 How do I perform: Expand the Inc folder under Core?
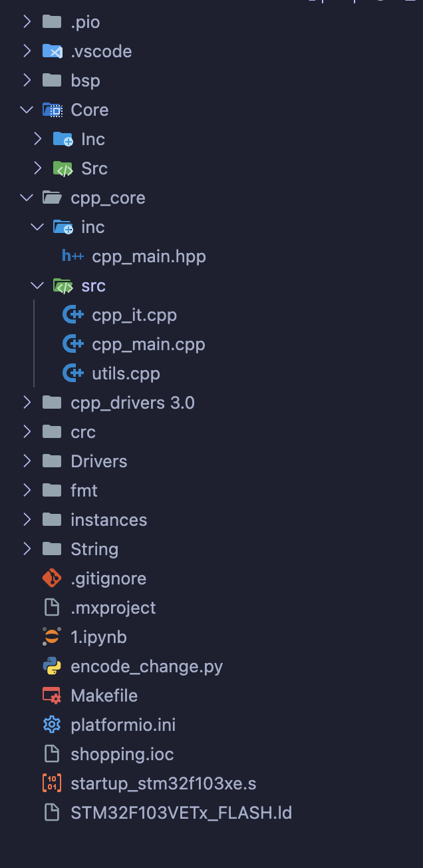click(37, 139)
